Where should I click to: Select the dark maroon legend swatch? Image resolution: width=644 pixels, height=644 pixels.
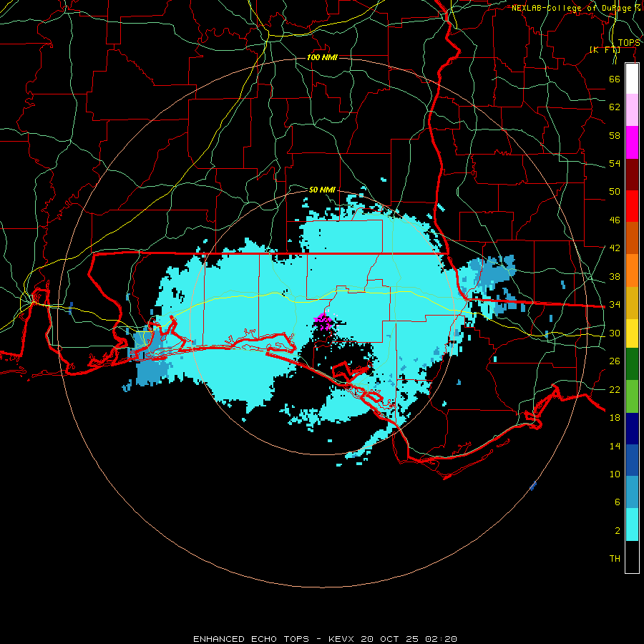pyautogui.click(x=632, y=174)
